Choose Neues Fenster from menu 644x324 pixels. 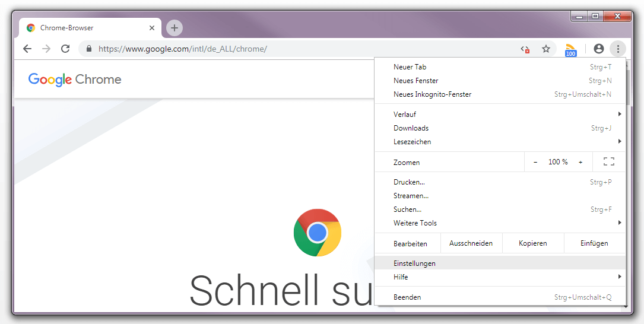(x=500, y=81)
